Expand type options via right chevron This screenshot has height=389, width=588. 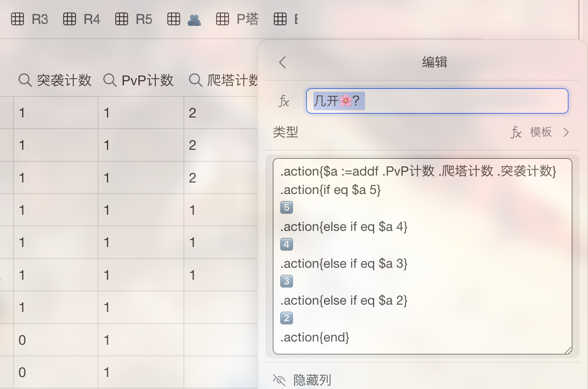pos(566,133)
